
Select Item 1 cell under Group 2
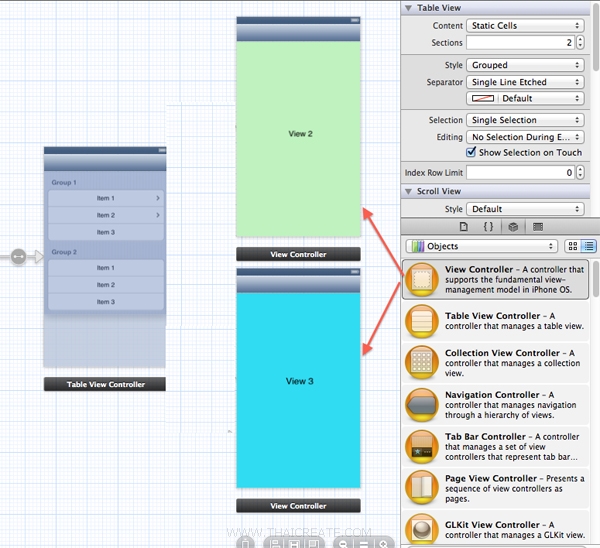click(106, 268)
